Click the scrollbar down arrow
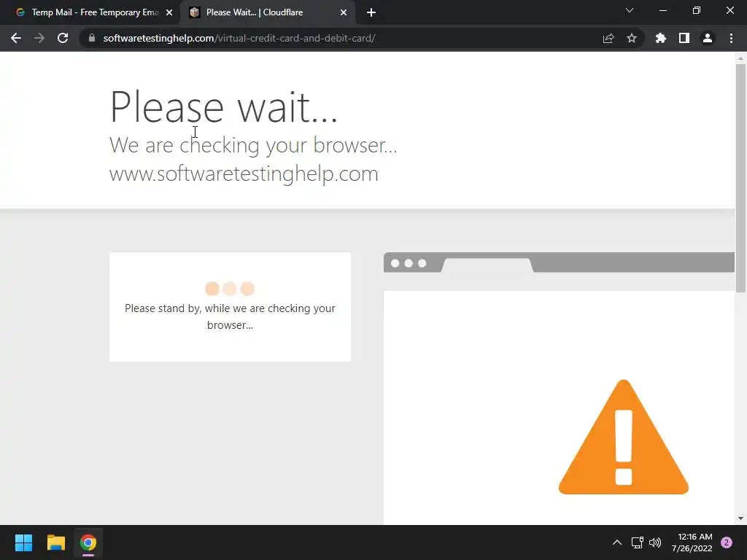This screenshot has height=560, width=747. click(740, 518)
